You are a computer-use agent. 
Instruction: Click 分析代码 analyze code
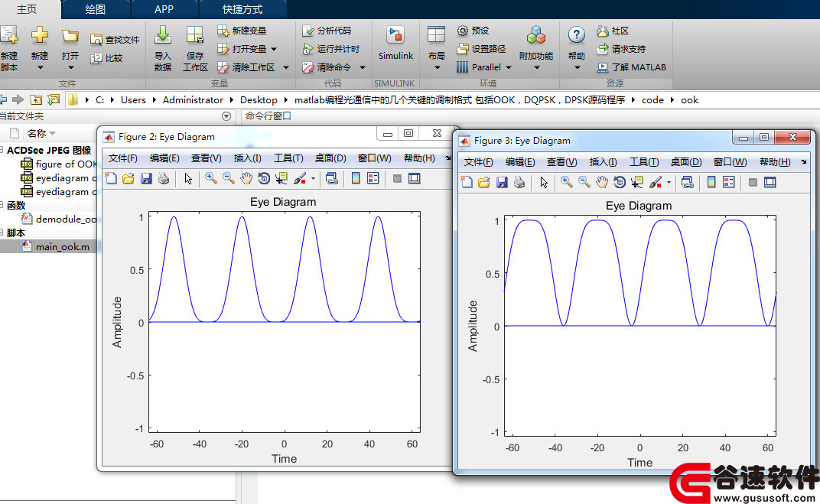pyautogui.click(x=327, y=31)
